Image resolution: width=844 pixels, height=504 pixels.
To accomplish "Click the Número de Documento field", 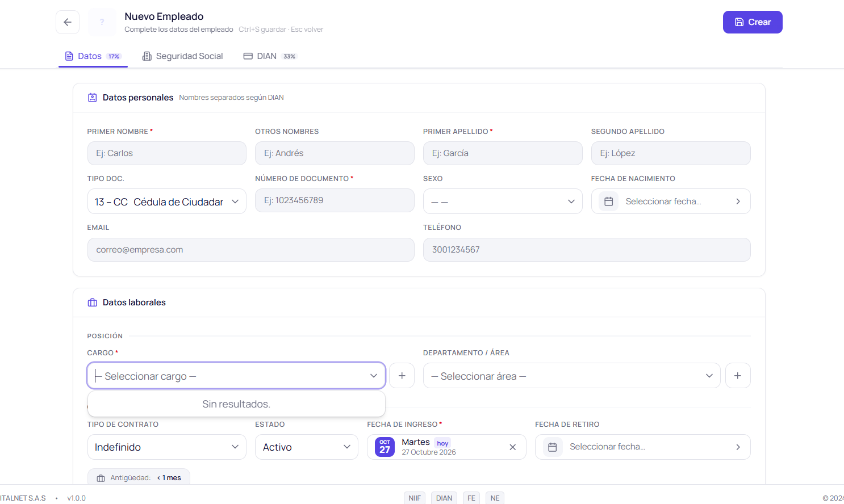I will click(335, 200).
